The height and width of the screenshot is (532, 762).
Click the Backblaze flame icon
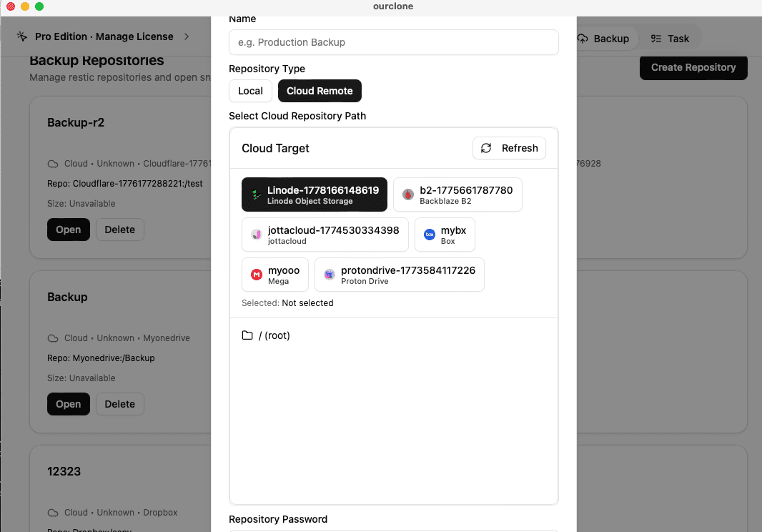coord(408,194)
